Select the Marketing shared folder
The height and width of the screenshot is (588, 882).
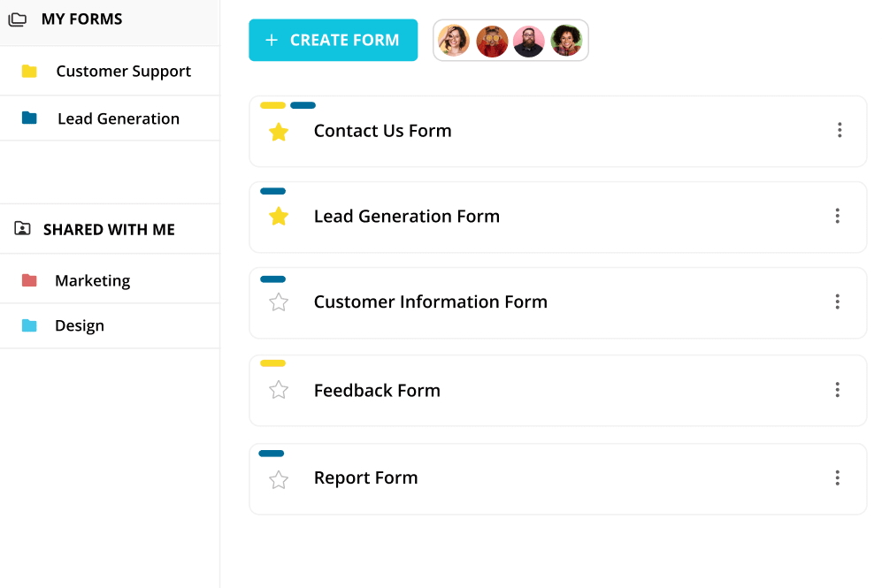92,280
